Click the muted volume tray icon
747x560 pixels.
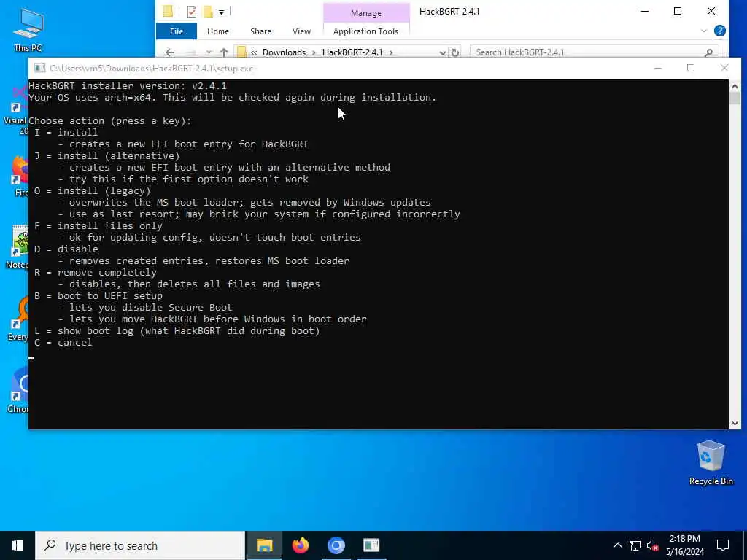[x=653, y=545]
